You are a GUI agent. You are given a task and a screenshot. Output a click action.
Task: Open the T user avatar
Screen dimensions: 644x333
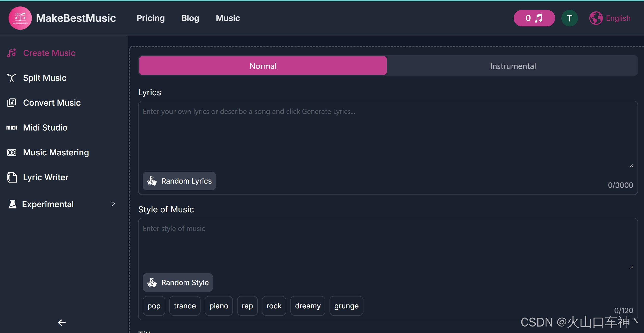(x=569, y=18)
